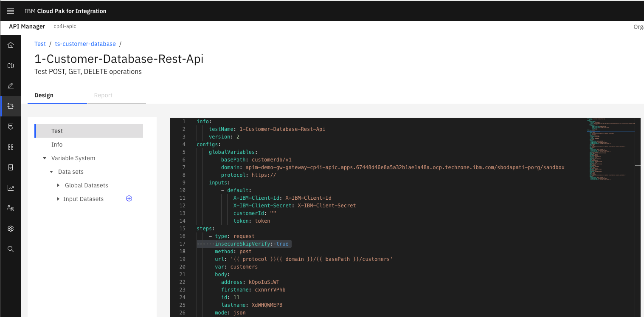644x317 pixels.
Task: Open the ts-customer-database breadcrumb link
Action: pos(85,44)
